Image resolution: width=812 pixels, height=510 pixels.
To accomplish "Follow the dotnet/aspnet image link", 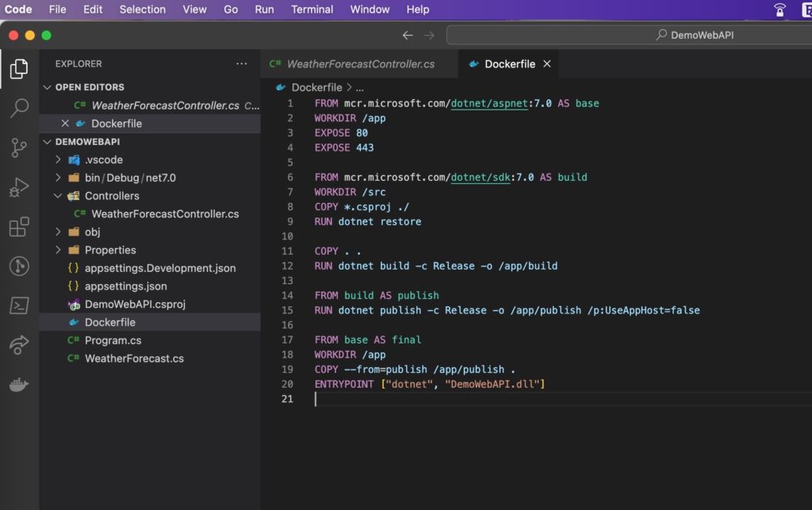I will [488, 104].
